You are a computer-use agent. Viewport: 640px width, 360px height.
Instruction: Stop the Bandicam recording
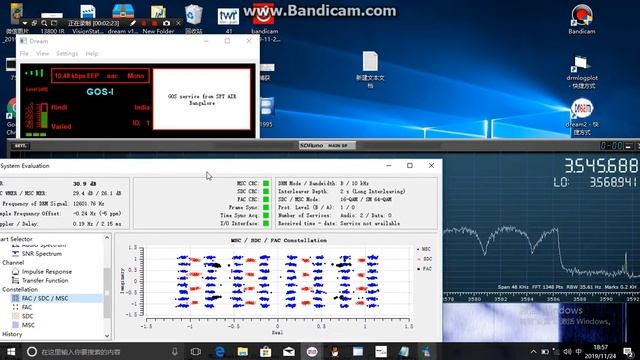pos(154,23)
